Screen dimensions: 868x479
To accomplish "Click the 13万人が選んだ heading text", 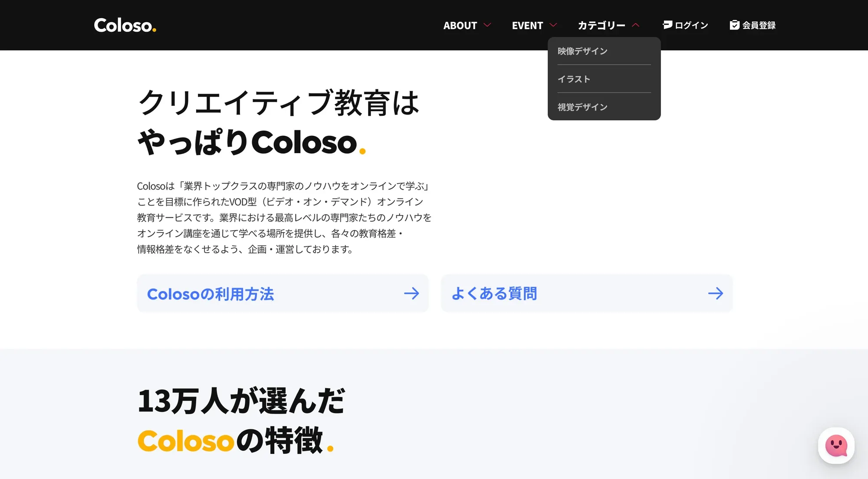I will (241, 400).
